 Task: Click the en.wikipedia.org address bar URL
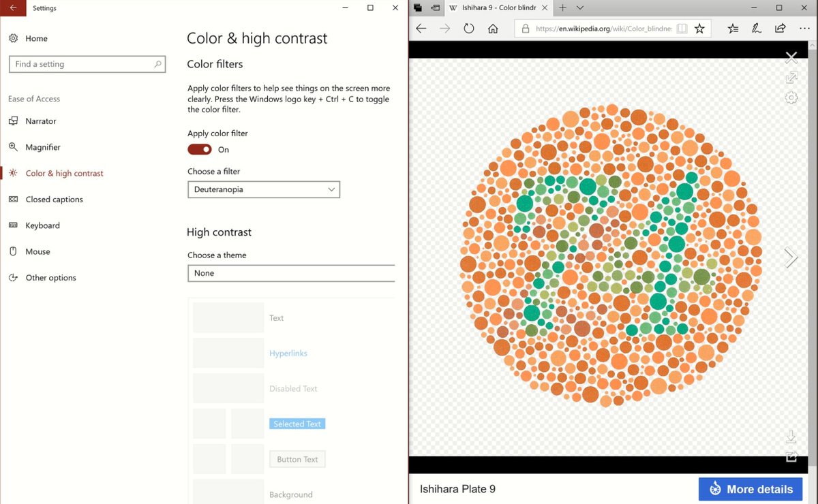604,29
